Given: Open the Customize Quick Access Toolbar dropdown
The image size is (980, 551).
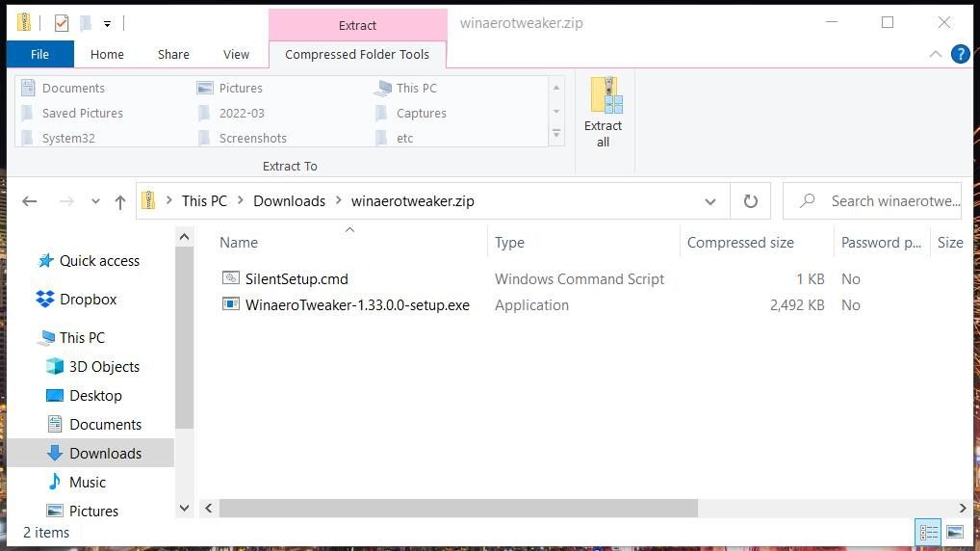Looking at the screenshot, I should click(x=108, y=24).
